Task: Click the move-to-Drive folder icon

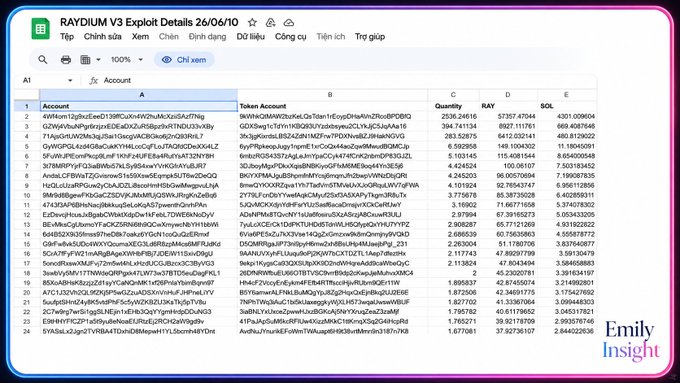Action: click(271, 22)
